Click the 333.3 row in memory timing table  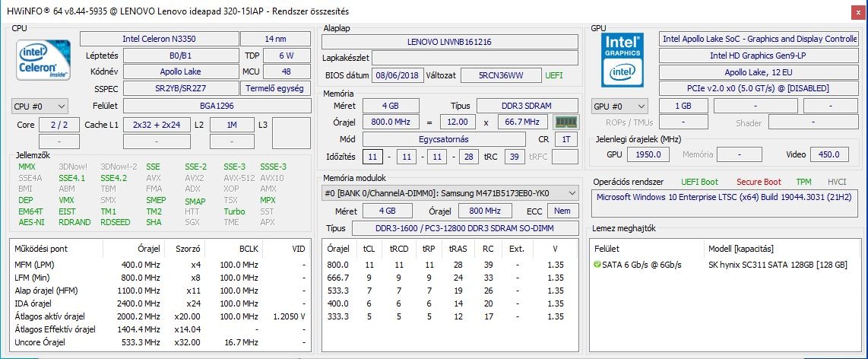(x=449, y=316)
